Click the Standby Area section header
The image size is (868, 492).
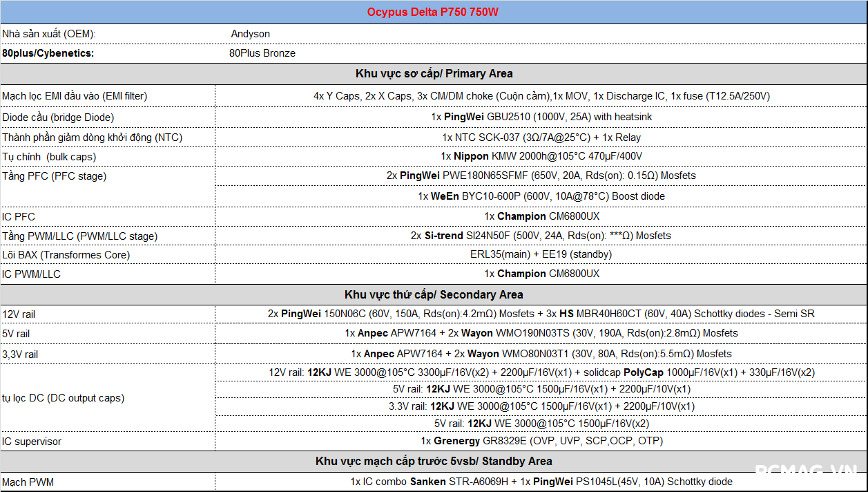click(x=434, y=461)
